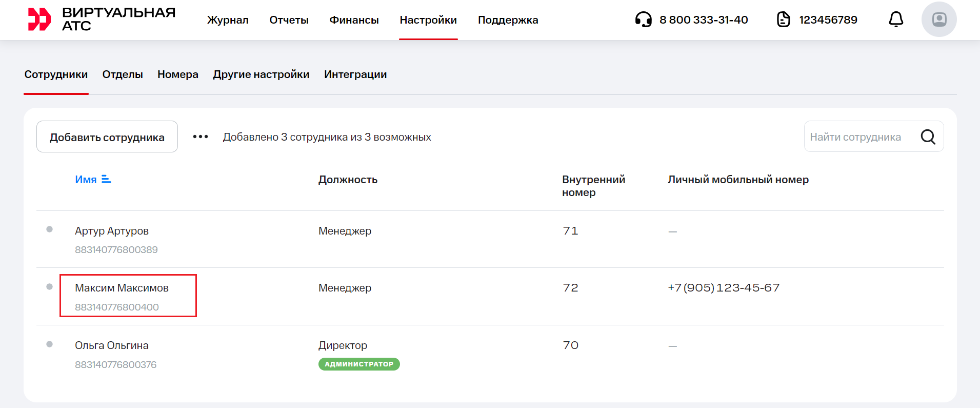Click the headset support phone icon
The height and width of the screenshot is (408, 980).
tap(643, 20)
